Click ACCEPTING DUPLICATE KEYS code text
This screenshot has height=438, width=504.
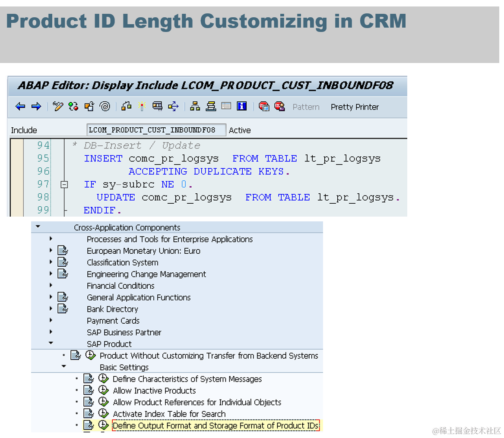(209, 171)
